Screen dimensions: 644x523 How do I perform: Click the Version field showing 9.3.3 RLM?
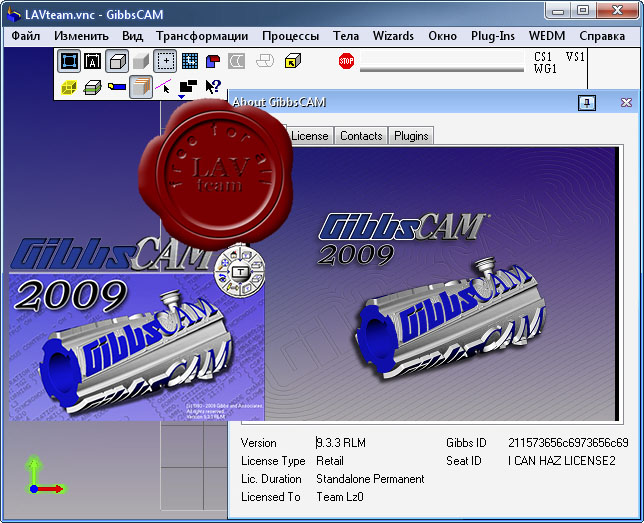pyautogui.click(x=341, y=443)
